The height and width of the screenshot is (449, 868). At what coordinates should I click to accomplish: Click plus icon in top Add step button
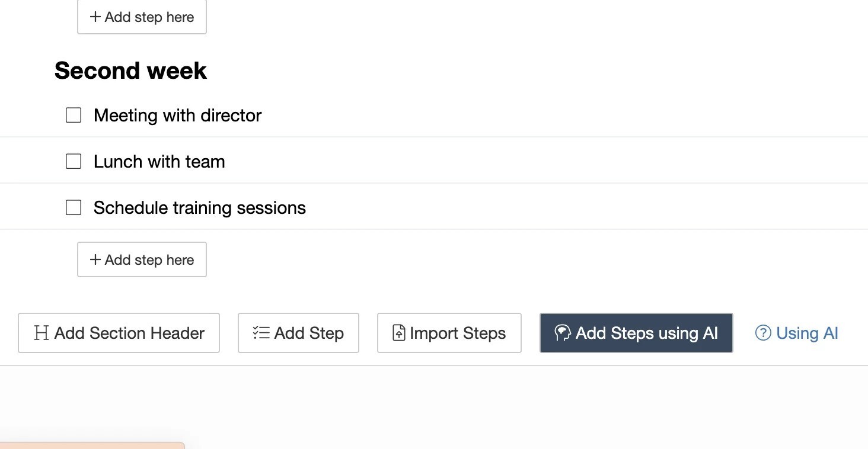(x=95, y=17)
